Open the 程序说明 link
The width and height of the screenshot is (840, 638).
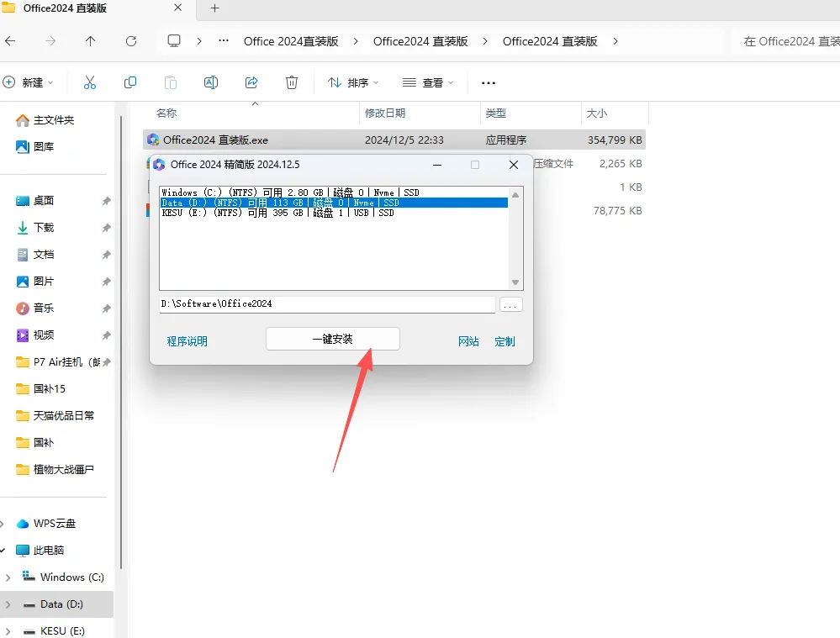point(187,341)
